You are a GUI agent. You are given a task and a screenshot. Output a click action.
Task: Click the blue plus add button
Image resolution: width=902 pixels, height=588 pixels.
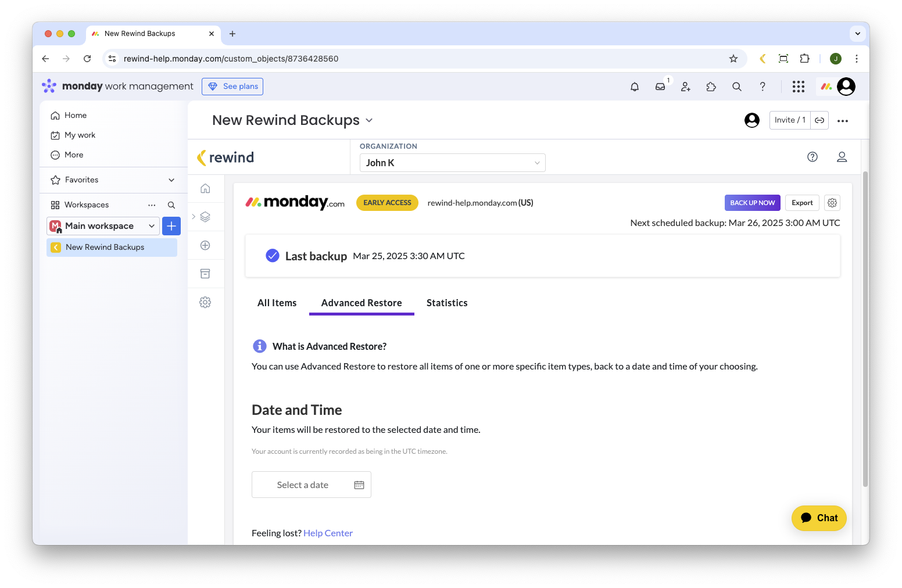point(171,226)
